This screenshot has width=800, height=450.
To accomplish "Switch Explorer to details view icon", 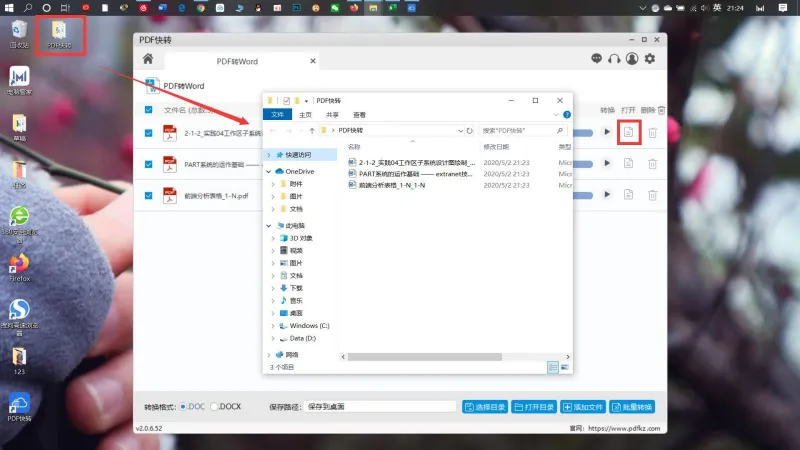I will point(553,367).
